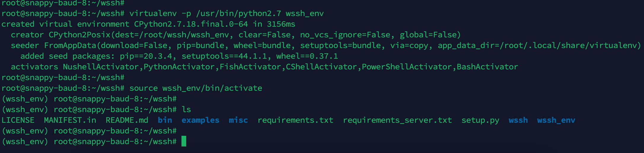Click the setuptools==44.1.1 text
Screen dimensions: 644x153
click(x=224, y=56)
